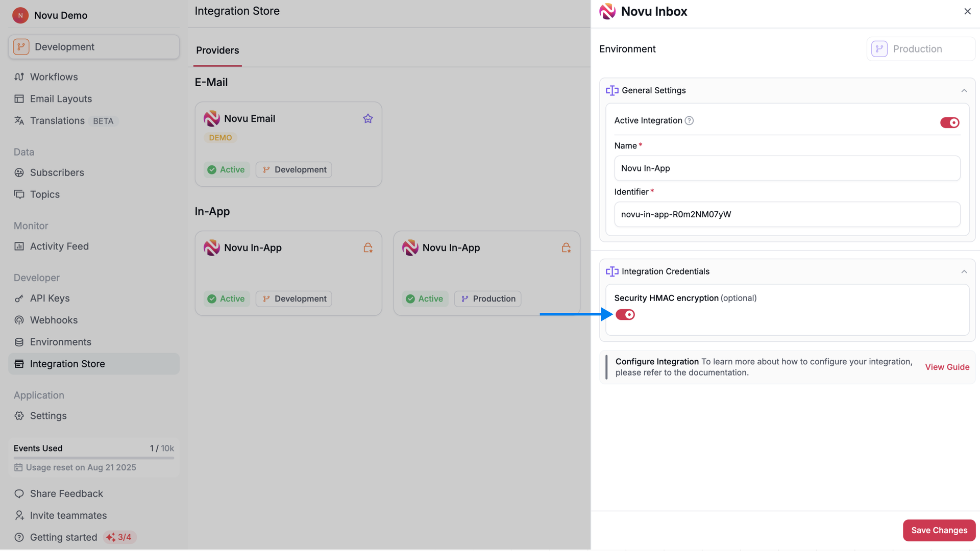Select the Environments icon

[19, 342]
